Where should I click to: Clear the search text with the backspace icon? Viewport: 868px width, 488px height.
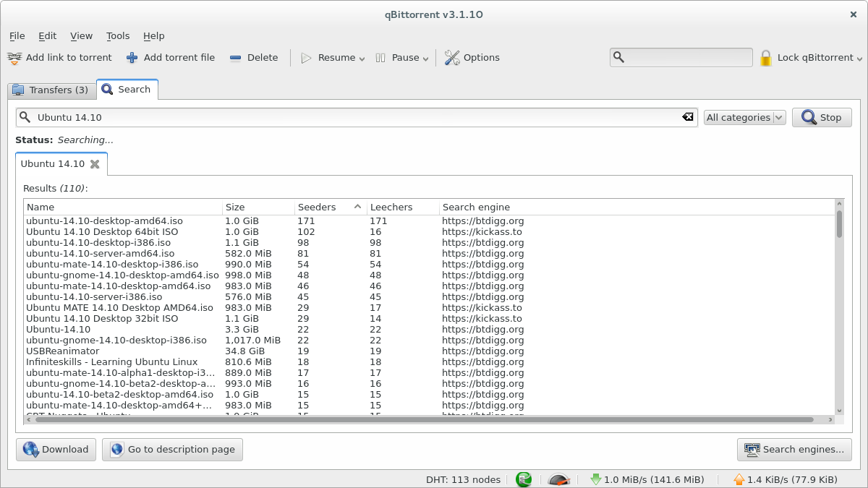tap(687, 117)
